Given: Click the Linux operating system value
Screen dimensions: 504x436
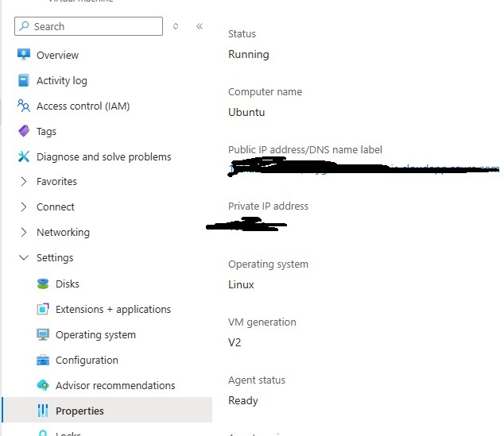Looking at the screenshot, I should coord(241,284).
